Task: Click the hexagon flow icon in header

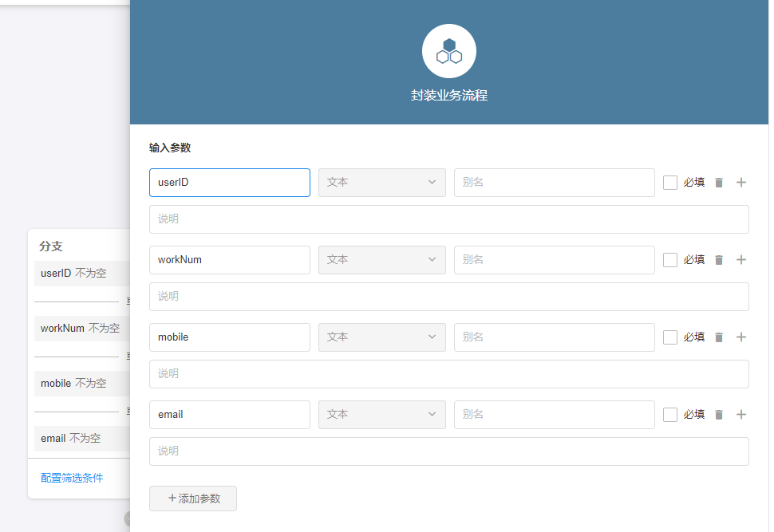Action: (449, 51)
